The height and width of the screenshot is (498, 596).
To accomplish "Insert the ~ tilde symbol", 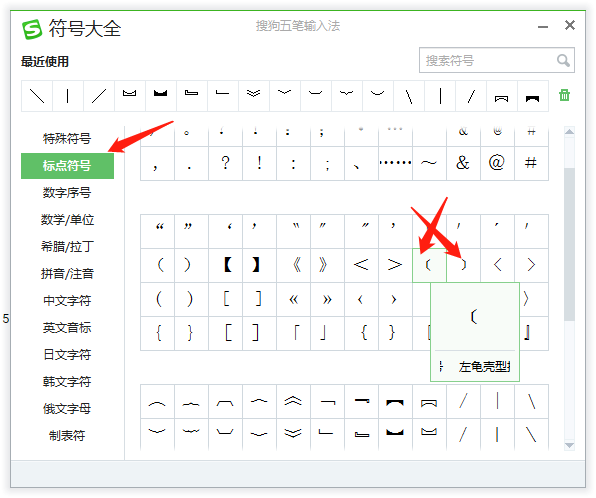I will [x=430, y=163].
